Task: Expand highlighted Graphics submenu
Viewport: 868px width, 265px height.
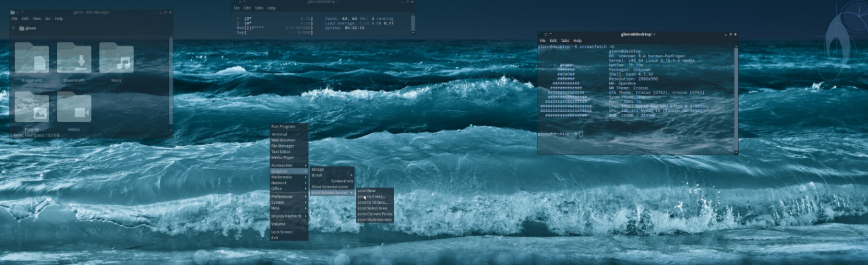Action: 289,171
